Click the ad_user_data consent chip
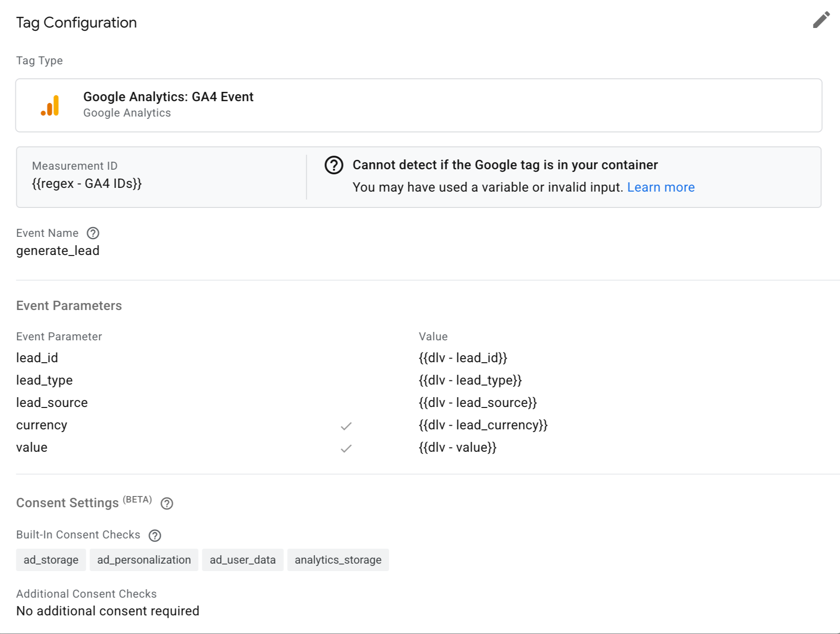Image resolution: width=840 pixels, height=634 pixels. pos(243,560)
